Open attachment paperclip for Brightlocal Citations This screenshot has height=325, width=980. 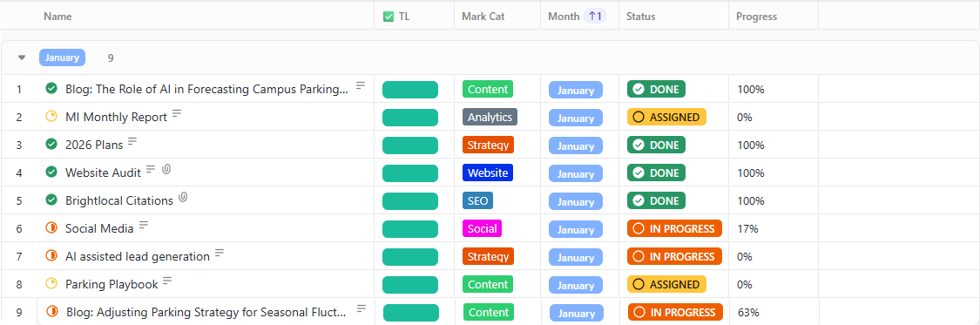pos(183,197)
